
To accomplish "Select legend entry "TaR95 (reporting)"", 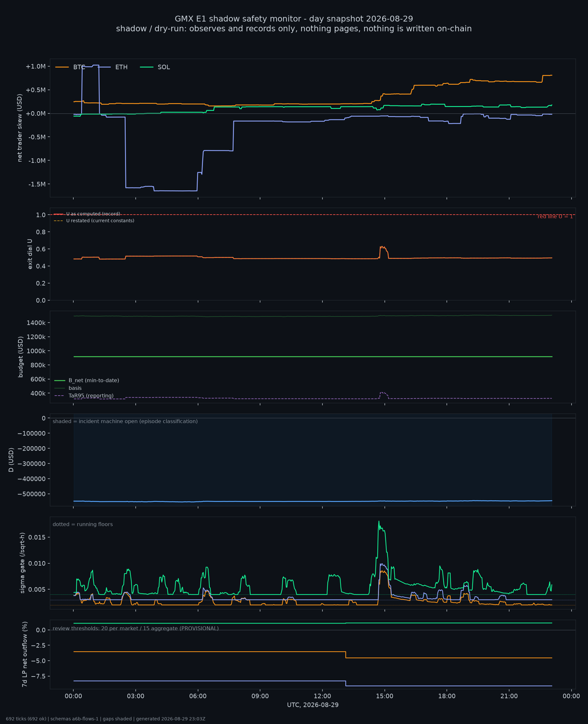I will [x=84, y=396].
